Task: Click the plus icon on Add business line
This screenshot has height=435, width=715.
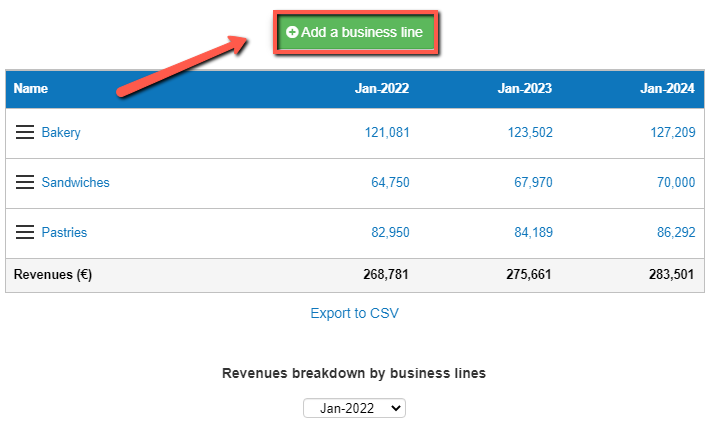Action: coord(292,33)
